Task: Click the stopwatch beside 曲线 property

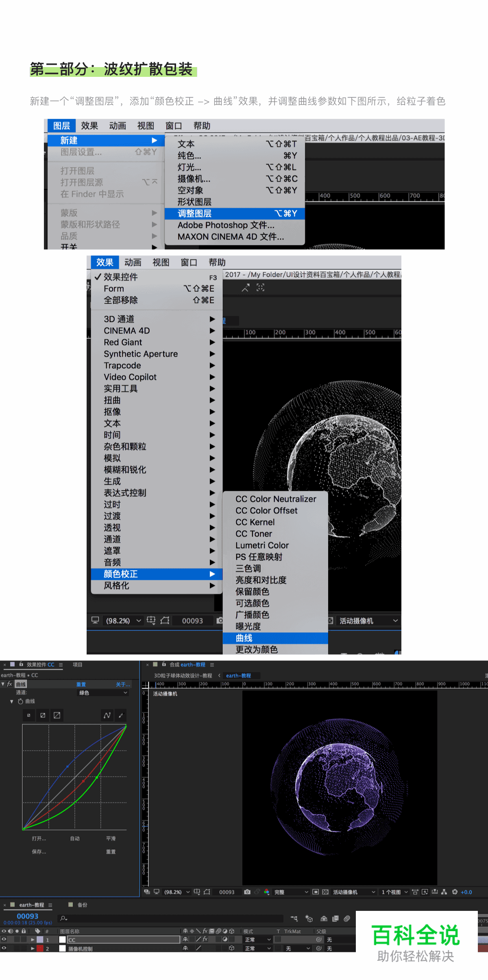Action: click(20, 701)
